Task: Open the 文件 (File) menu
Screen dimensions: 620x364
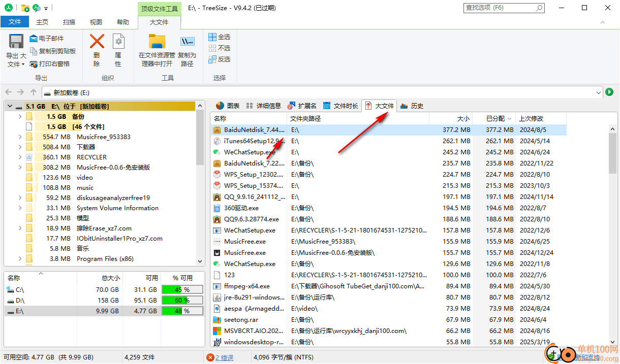Action: coord(15,22)
